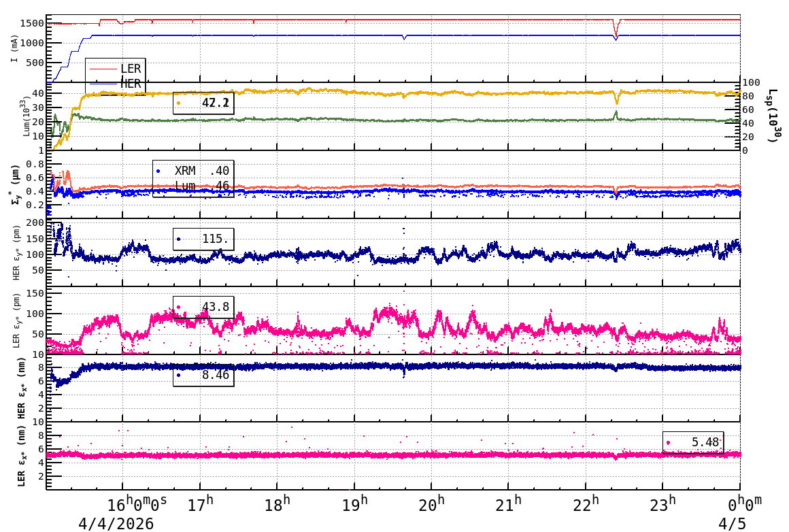Screen dimensions: 789x532
Task: Click the 21h time tick label
Action: pyautogui.click(x=508, y=504)
